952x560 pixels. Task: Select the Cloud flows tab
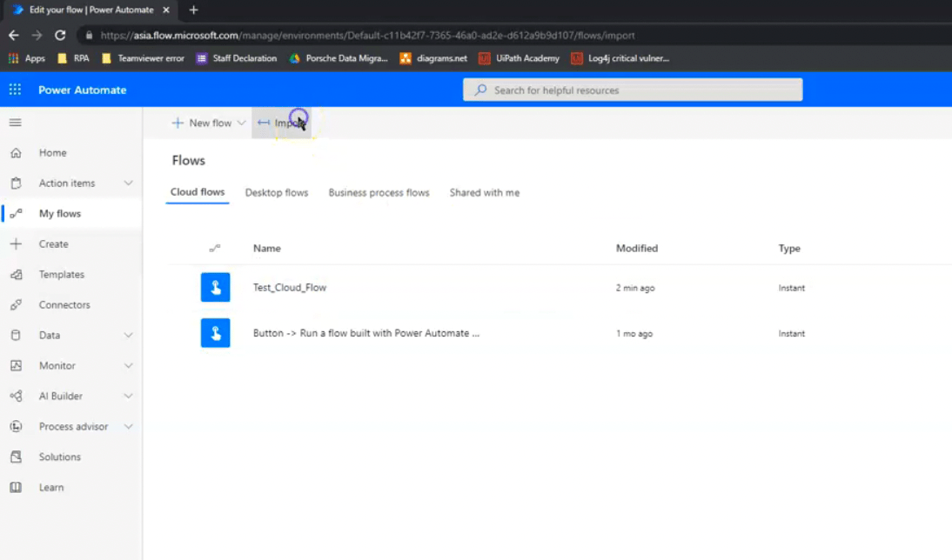pos(198,192)
